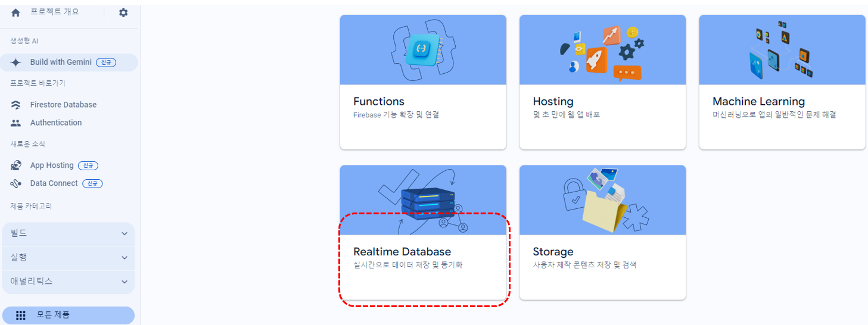Open 프로젝트 개요 in the sidebar

click(x=55, y=12)
